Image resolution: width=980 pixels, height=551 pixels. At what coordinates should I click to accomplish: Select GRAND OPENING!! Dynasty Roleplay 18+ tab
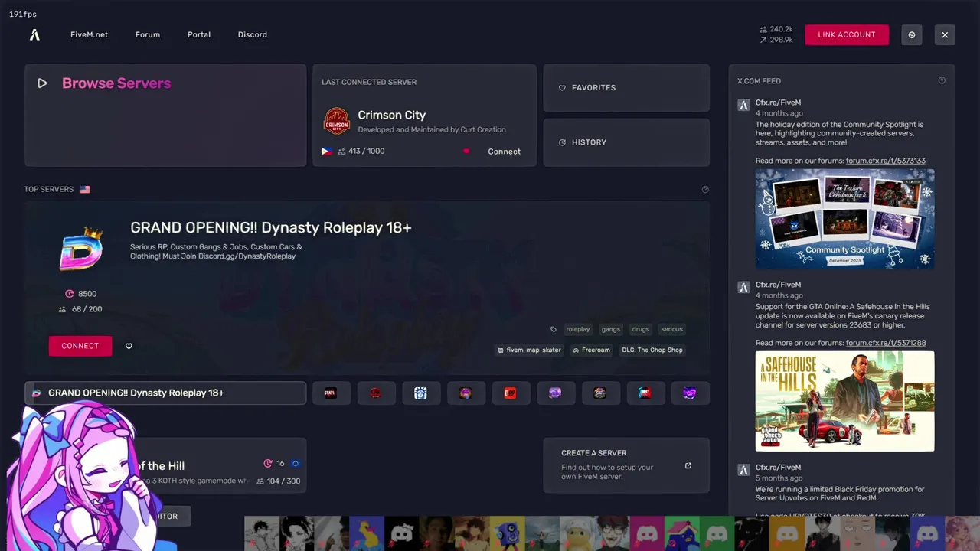click(x=165, y=393)
